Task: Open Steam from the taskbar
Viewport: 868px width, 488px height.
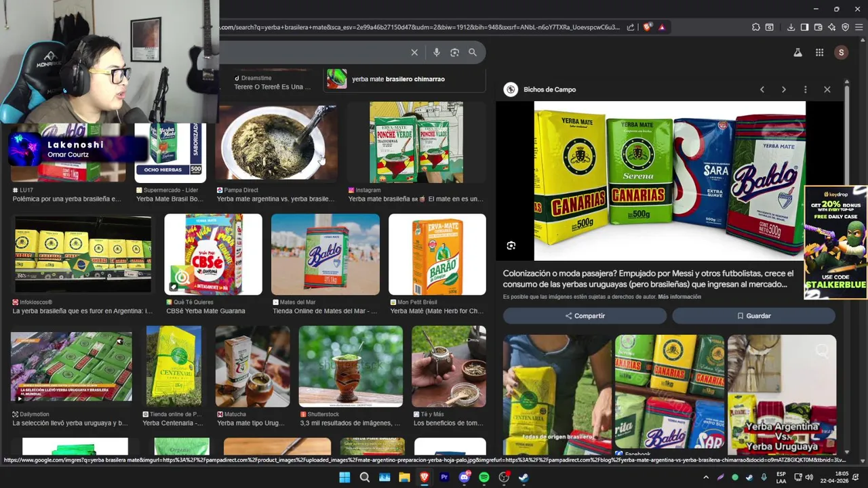Action: tap(524, 477)
